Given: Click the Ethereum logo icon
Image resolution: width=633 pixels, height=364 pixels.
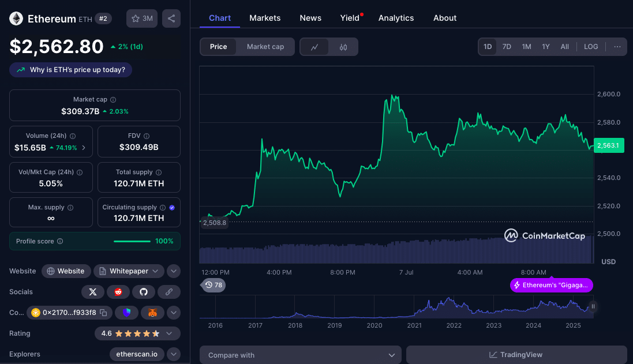Looking at the screenshot, I should pos(16,18).
